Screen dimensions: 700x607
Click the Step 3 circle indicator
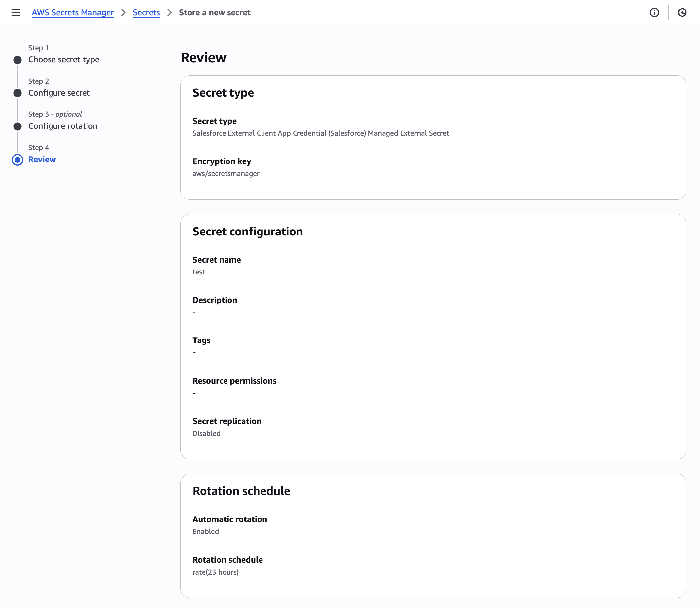17,126
